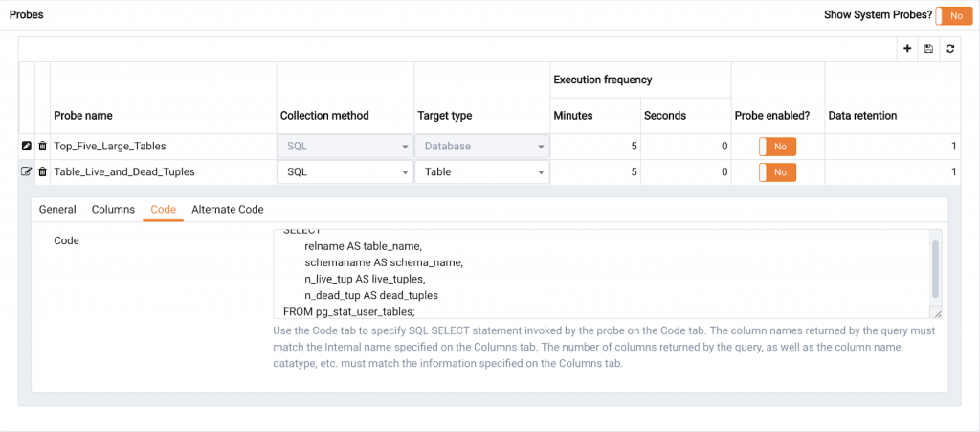The image size is (980, 432).
Task: Switch to the General tab
Action: coord(57,210)
